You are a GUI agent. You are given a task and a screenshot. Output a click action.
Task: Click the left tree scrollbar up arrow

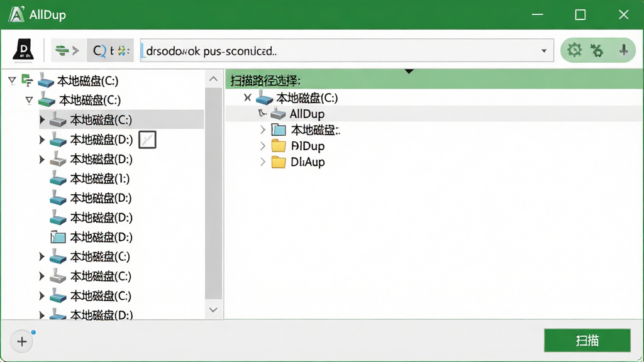click(213, 79)
